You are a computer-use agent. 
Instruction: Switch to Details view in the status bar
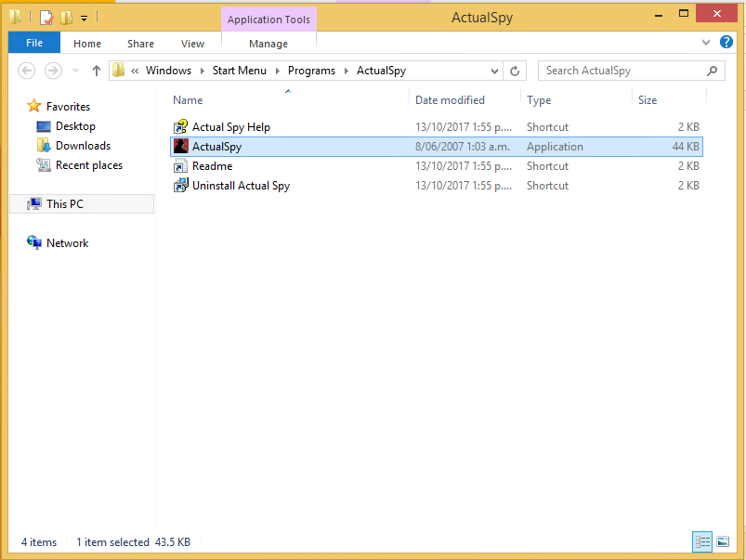(x=702, y=541)
